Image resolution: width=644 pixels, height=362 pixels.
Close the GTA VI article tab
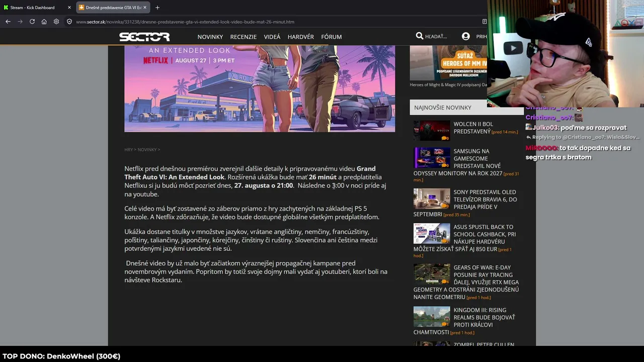tap(145, 8)
